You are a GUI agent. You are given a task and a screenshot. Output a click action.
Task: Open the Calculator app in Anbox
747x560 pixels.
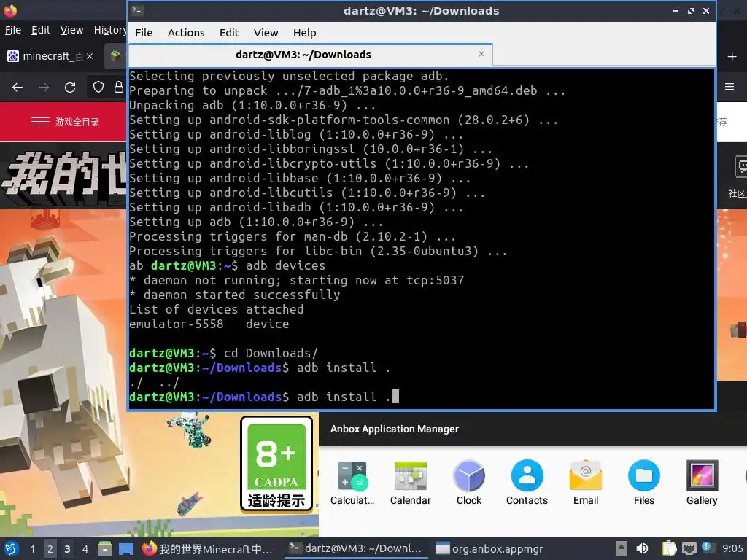click(x=352, y=483)
